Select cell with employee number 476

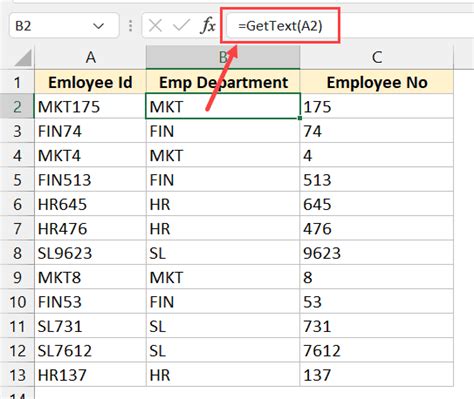tap(377, 229)
